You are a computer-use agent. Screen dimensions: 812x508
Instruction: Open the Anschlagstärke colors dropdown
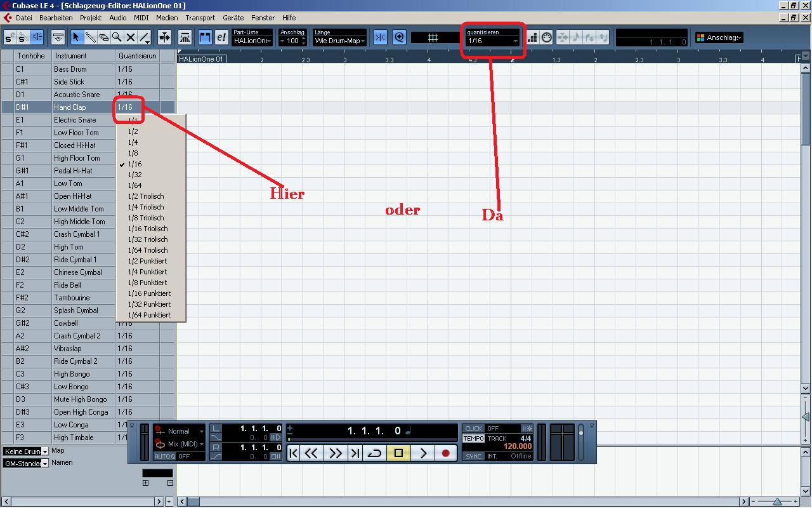[719, 37]
